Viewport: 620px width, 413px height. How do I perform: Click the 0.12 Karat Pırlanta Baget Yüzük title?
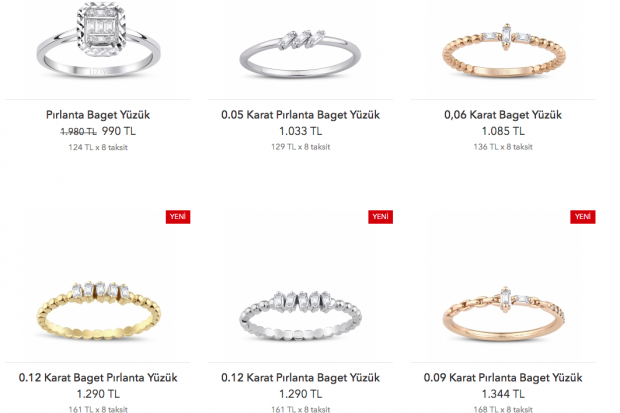(x=301, y=377)
